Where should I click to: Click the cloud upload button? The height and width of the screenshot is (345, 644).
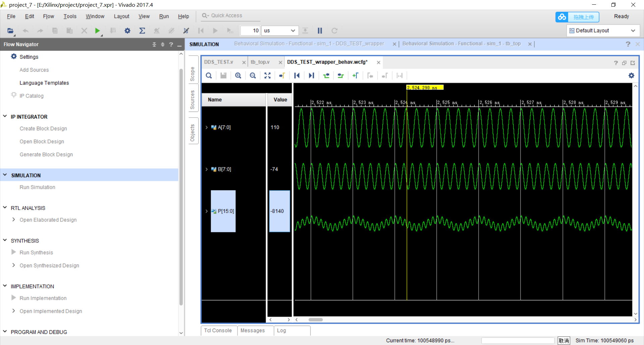tap(577, 17)
